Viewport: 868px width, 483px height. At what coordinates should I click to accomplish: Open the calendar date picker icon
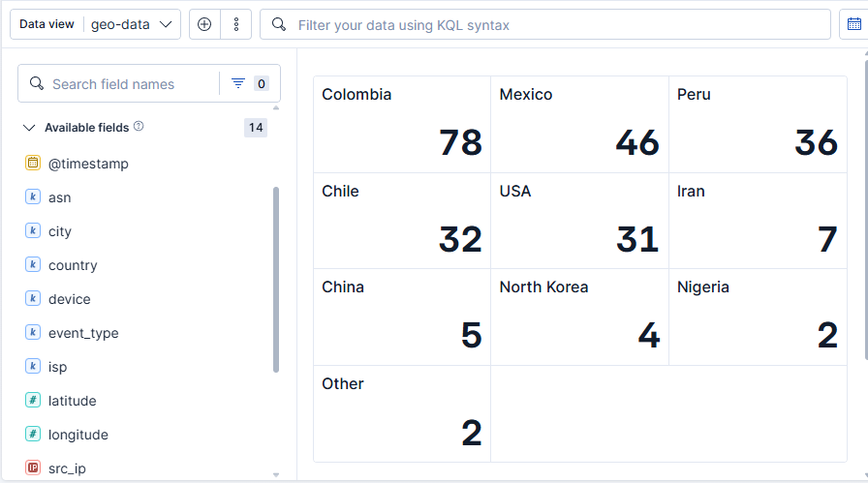click(x=854, y=24)
